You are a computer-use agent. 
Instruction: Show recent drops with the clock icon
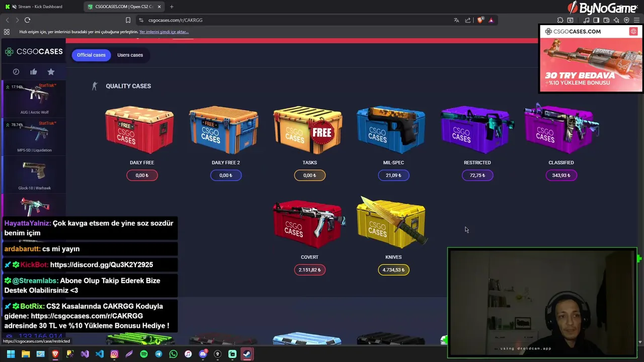click(x=16, y=72)
